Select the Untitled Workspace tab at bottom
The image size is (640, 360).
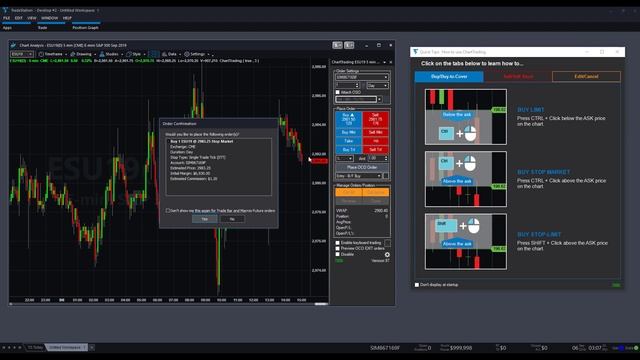click(65, 348)
